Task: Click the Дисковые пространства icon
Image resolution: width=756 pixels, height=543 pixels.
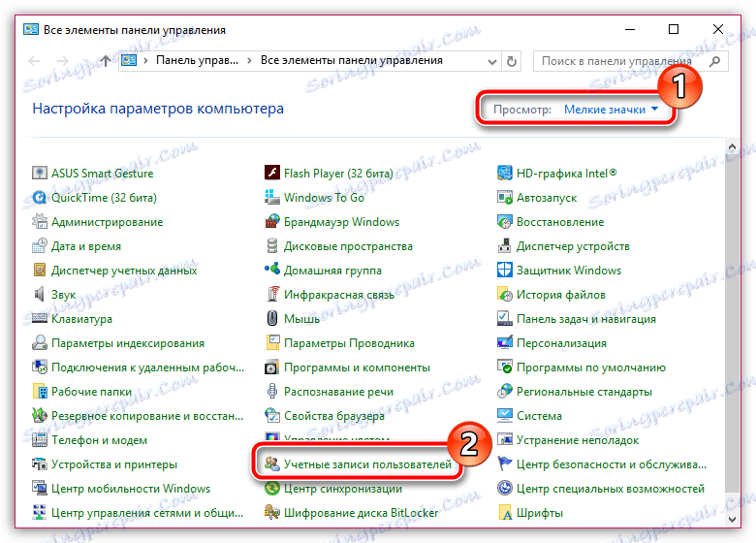Action: click(272, 246)
